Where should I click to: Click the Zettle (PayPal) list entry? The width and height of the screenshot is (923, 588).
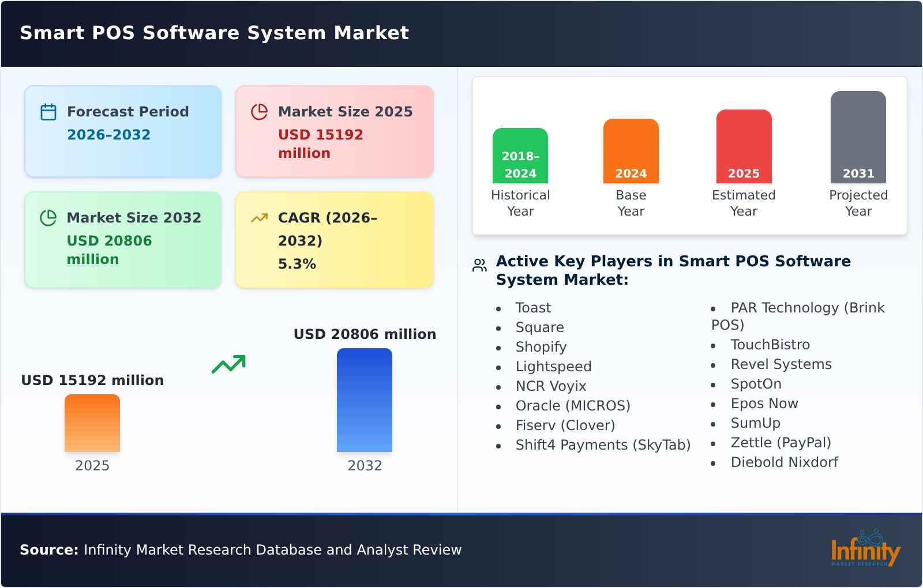click(781, 443)
